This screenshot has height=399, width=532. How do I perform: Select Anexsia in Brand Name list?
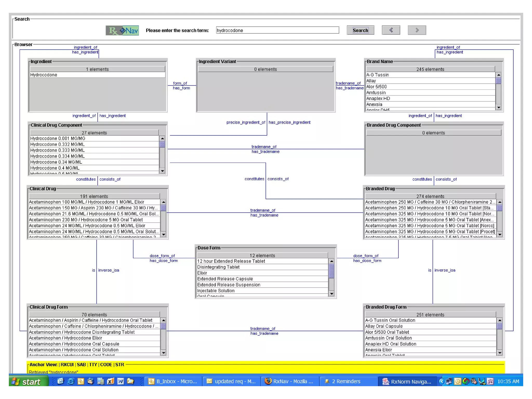click(430, 104)
